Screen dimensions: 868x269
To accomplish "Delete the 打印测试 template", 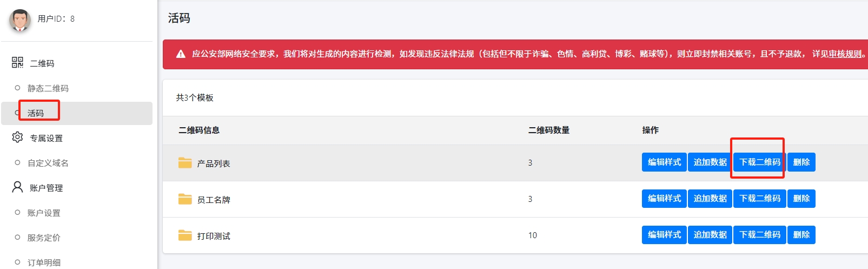I will pos(801,235).
